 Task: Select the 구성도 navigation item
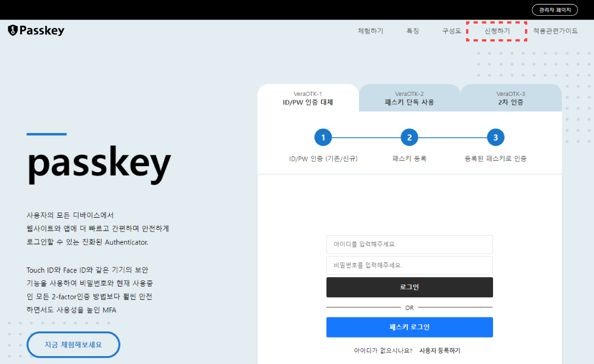click(452, 31)
